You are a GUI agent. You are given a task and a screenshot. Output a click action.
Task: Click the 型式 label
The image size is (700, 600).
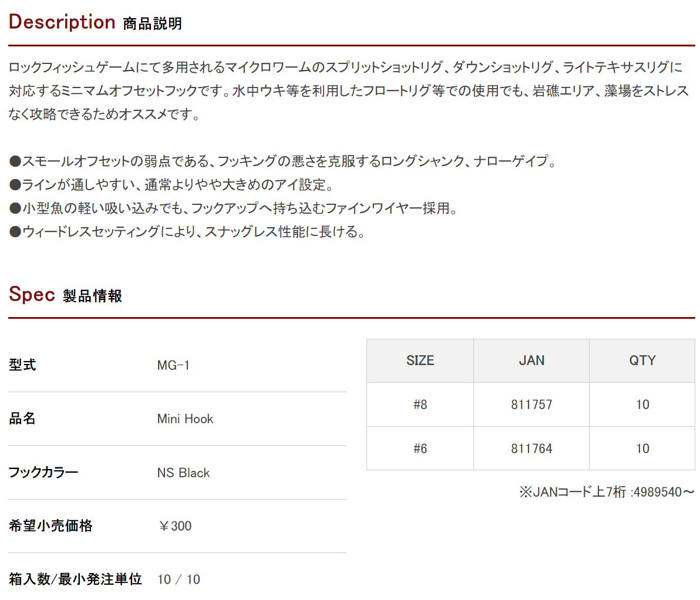click(x=22, y=365)
